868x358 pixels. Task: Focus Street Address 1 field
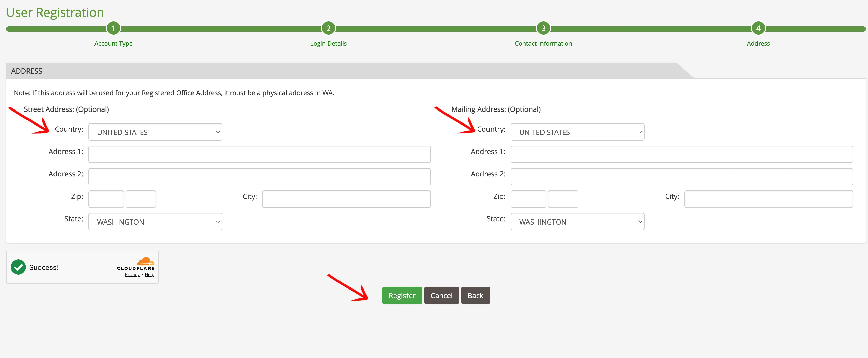tap(260, 154)
